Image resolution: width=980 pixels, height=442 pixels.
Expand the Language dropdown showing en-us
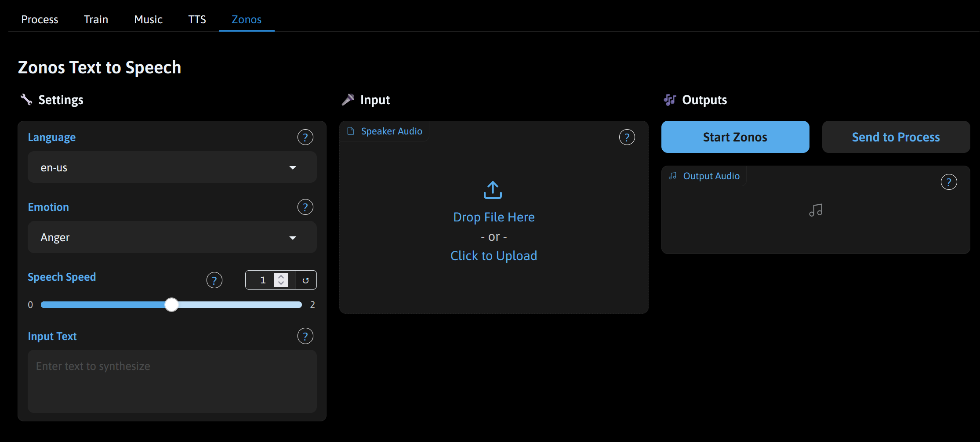172,167
